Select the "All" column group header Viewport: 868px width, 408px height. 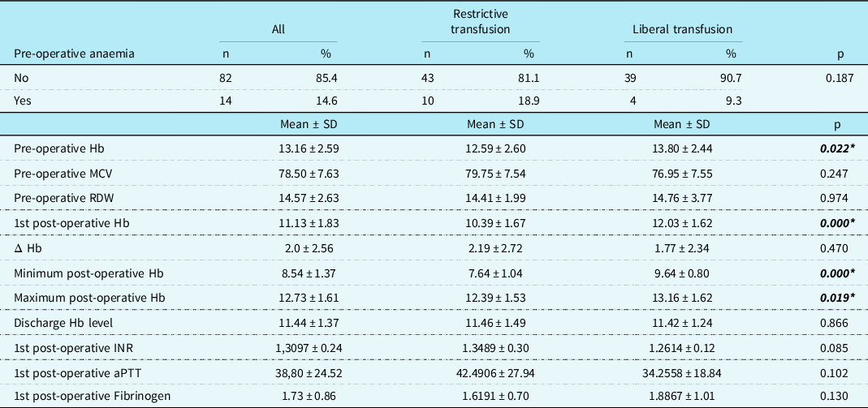pos(278,29)
